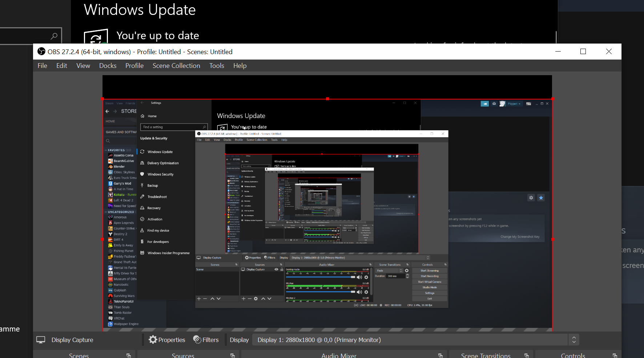
Task: Open source Filters in the OBS toolbar
Action: (206, 340)
